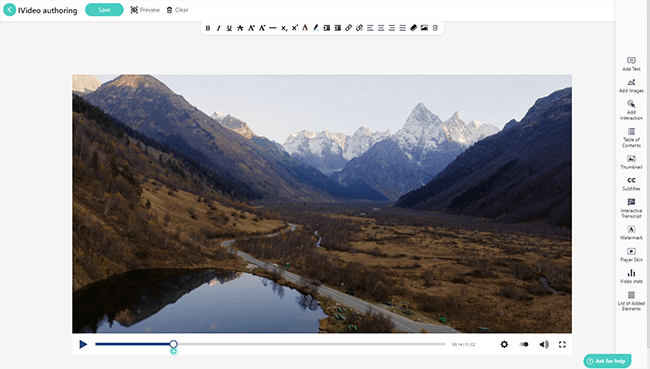Toggle underline formatting

click(x=229, y=28)
